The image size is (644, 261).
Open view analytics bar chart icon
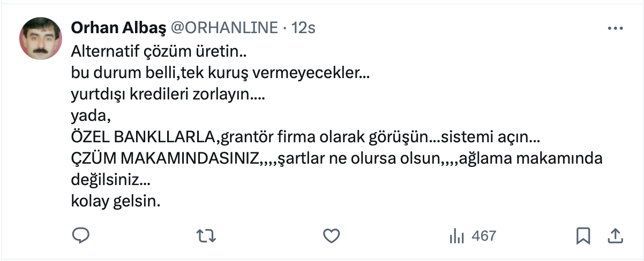[x=456, y=235]
